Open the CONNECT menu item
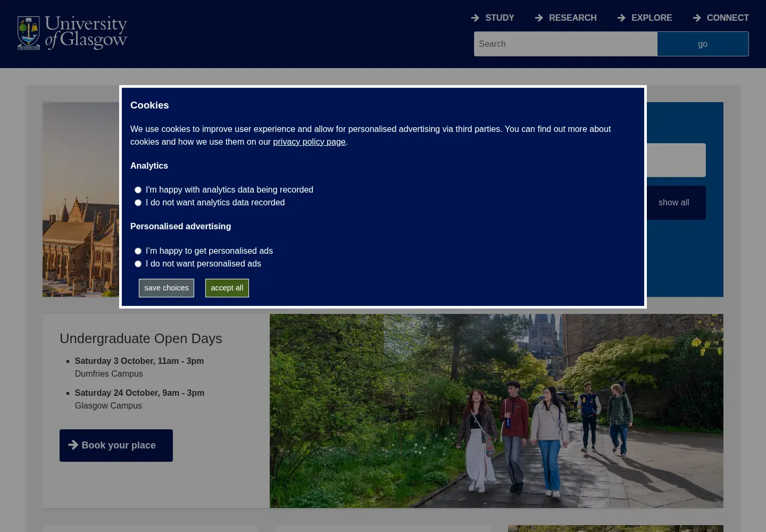The image size is (766, 532). pyautogui.click(x=728, y=18)
